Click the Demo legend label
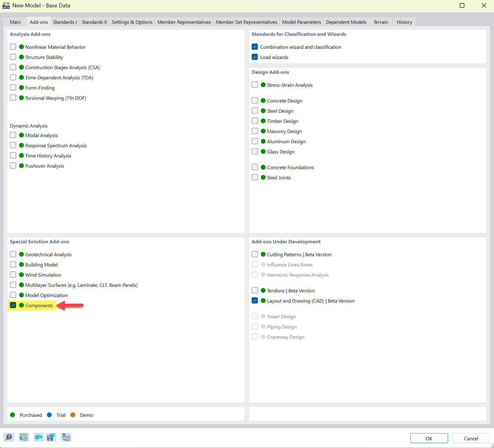494x448 pixels. [86, 415]
